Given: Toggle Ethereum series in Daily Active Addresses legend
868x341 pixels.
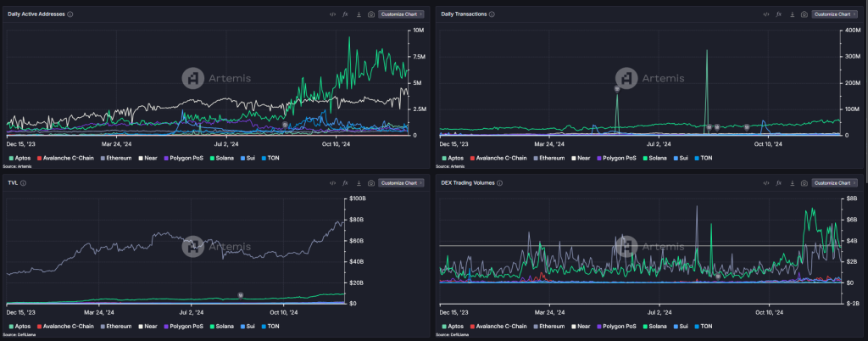Looking at the screenshot, I should click(115, 158).
